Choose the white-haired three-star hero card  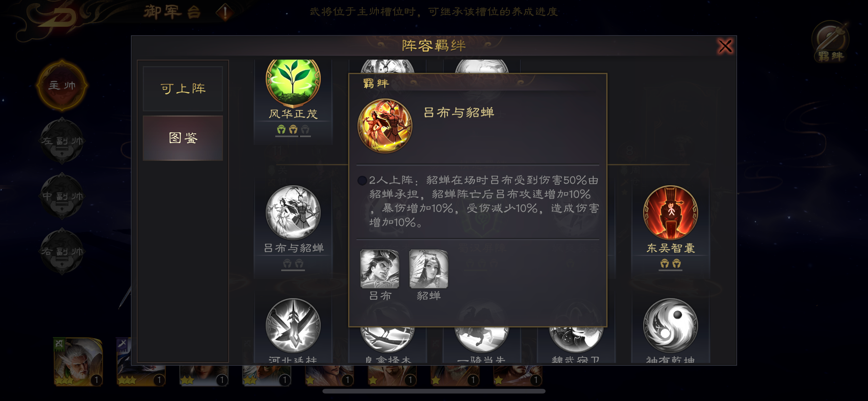pos(78,362)
